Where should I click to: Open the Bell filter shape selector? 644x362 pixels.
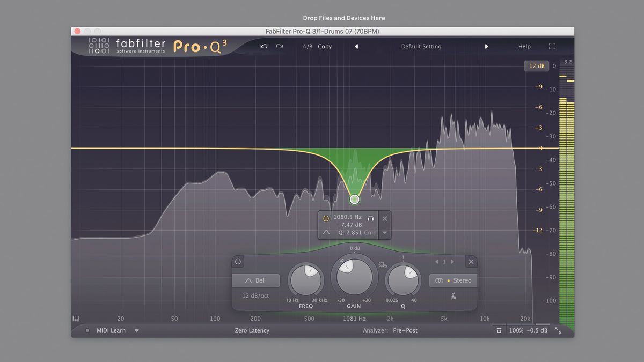(255, 280)
